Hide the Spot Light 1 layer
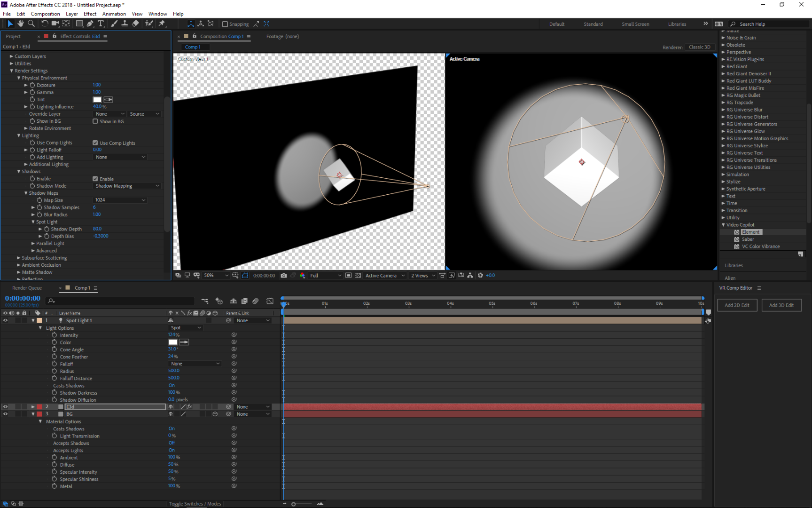812x508 pixels. click(5, 320)
